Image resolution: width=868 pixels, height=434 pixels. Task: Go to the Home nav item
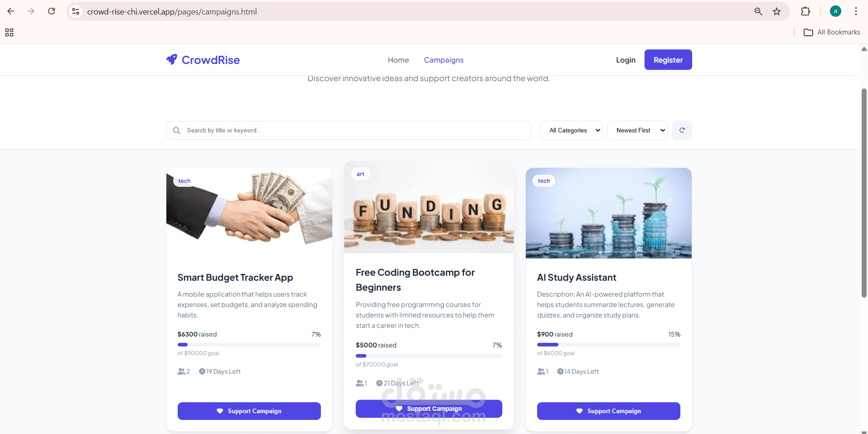tap(398, 60)
